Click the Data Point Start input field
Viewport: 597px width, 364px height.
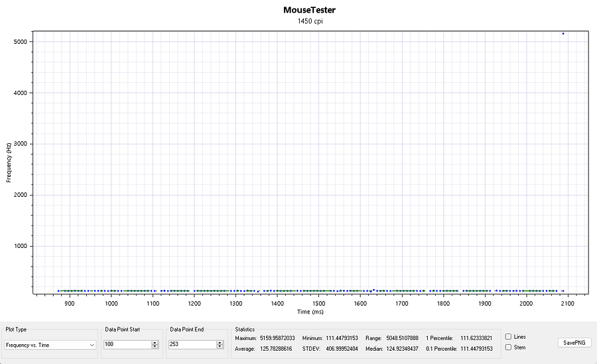[x=127, y=344]
